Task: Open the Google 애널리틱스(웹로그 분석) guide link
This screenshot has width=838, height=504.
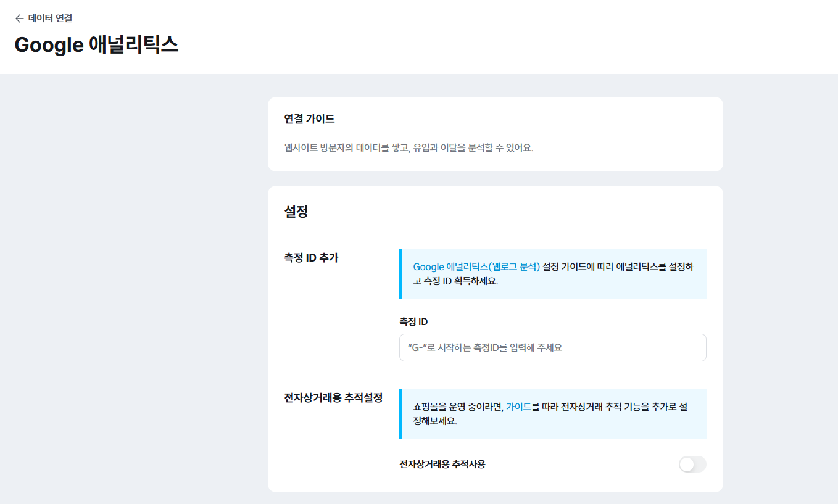Action: pyautogui.click(x=476, y=266)
